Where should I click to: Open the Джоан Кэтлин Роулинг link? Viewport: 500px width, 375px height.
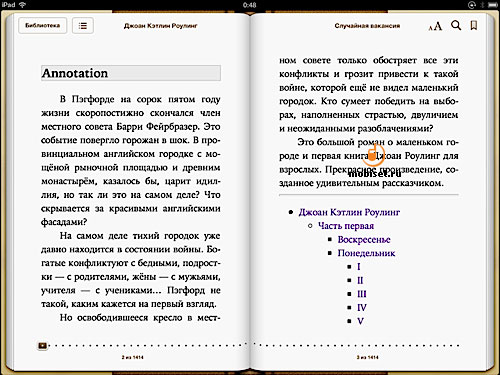click(x=349, y=212)
